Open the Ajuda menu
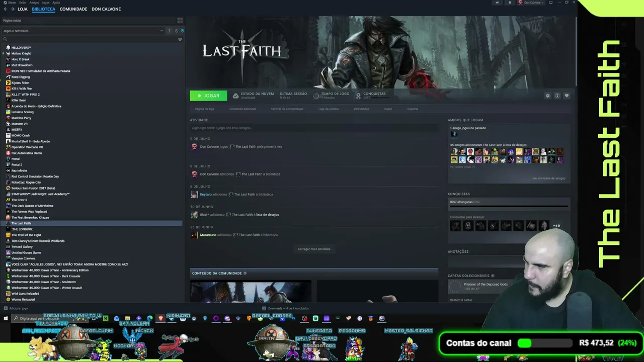This screenshot has width=644, height=362. tap(56, 3)
